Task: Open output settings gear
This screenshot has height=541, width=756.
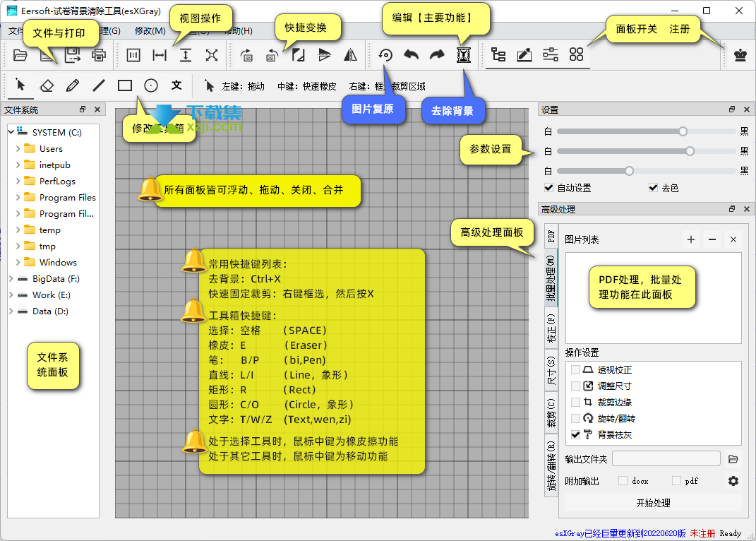Action: (733, 481)
